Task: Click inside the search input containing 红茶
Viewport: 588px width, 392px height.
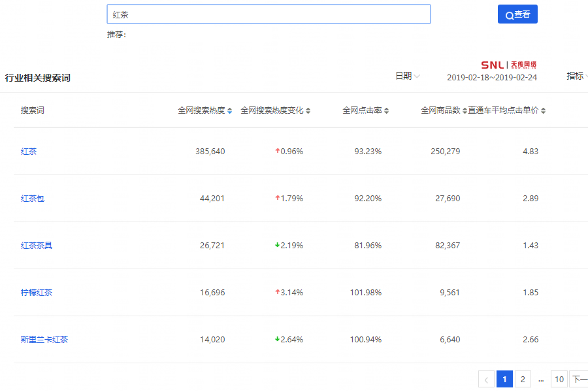Action: tap(268, 14)
